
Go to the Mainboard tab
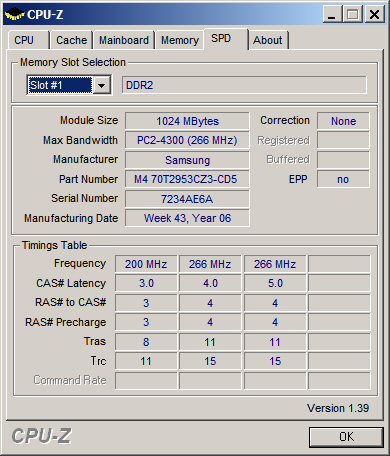(124, 40)
